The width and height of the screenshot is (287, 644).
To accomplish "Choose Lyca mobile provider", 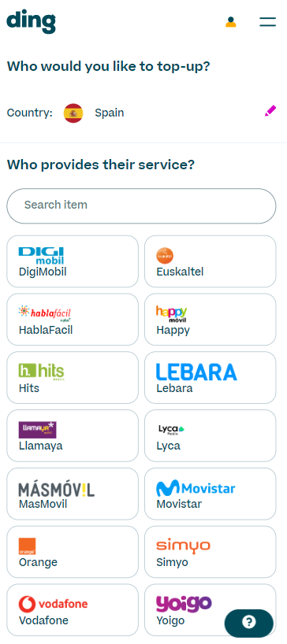I will (210, 435).
